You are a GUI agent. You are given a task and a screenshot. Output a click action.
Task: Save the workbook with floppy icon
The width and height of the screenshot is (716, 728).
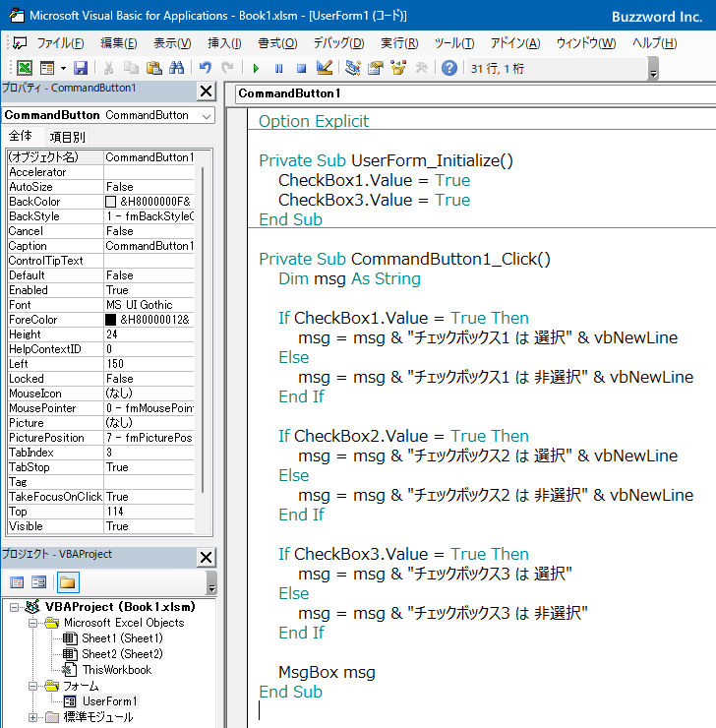81,68
